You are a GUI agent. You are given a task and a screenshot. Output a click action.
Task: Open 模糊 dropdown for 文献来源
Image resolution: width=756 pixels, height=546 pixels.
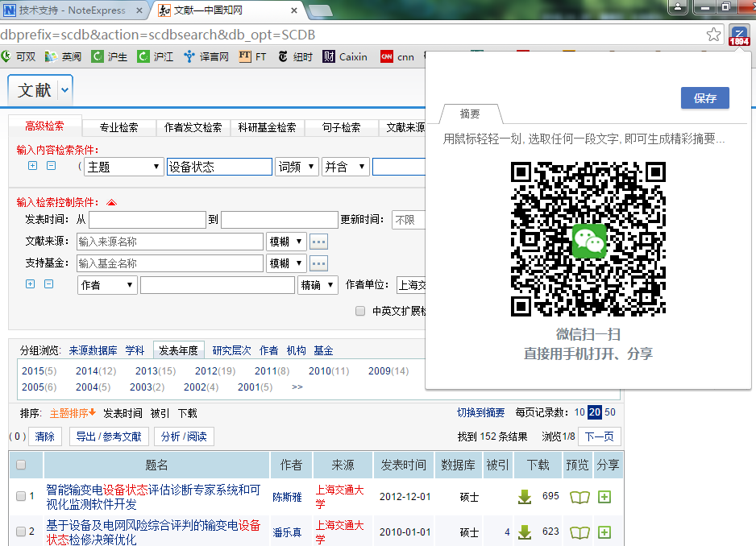(286, 242)
